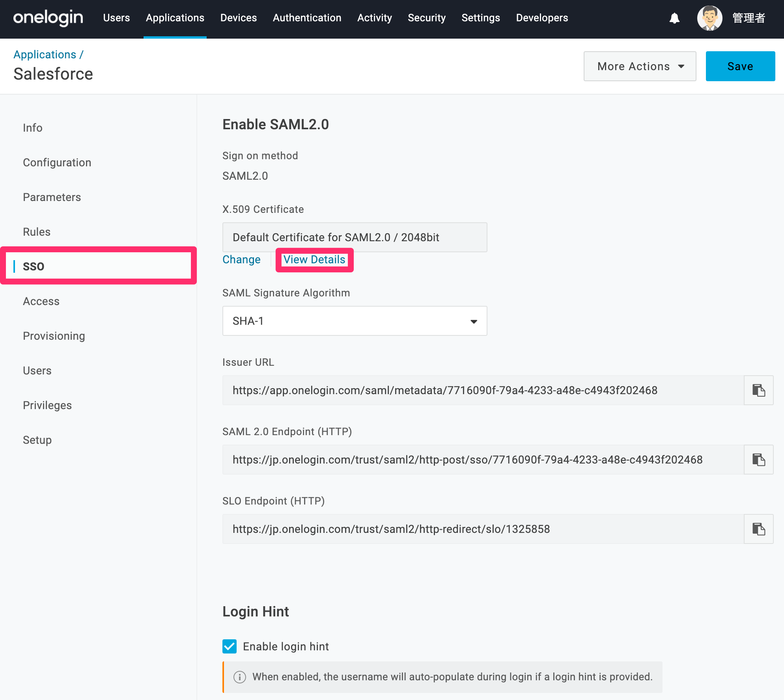
Task: Select the Info sidebar tab
Action: [x=32, y=128]
